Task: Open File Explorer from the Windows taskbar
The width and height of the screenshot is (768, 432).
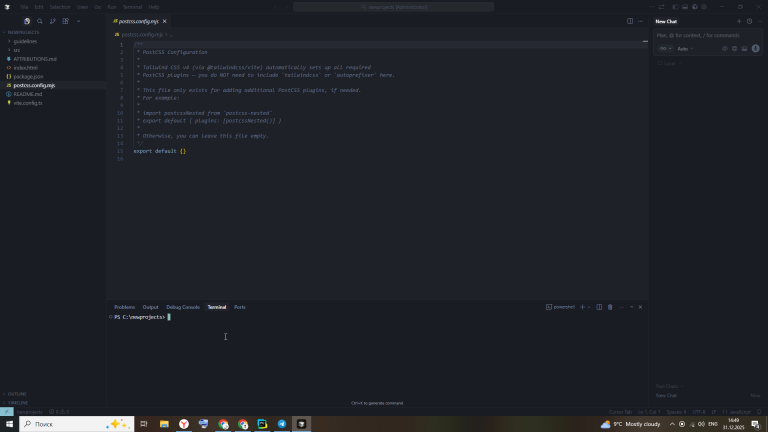Action: tap(164, 424)
